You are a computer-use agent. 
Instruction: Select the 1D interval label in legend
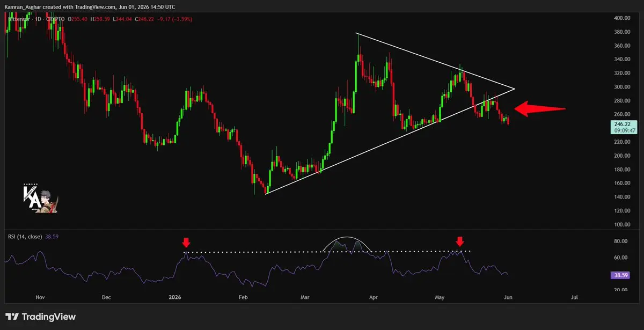(38, 19)
